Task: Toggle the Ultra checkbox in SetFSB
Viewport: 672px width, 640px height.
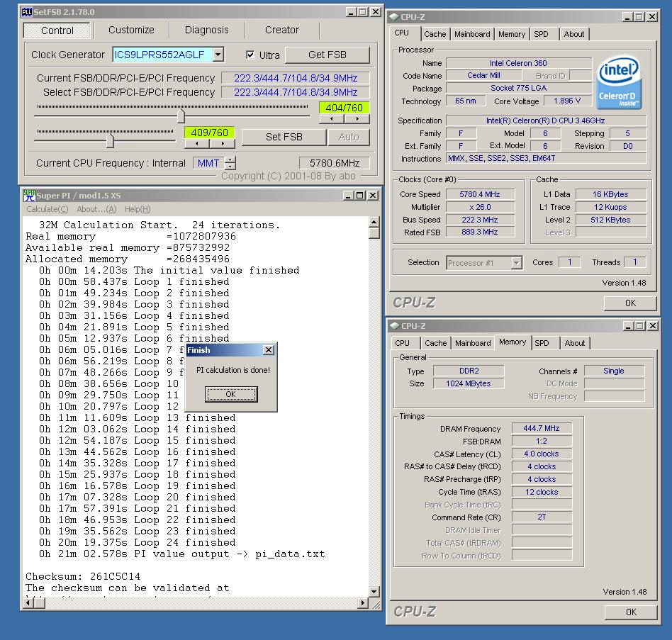Action: point(250,55)
